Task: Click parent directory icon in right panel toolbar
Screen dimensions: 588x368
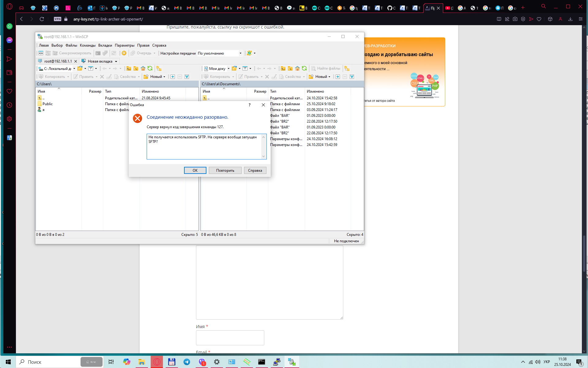Action: [x=283, y=68]
